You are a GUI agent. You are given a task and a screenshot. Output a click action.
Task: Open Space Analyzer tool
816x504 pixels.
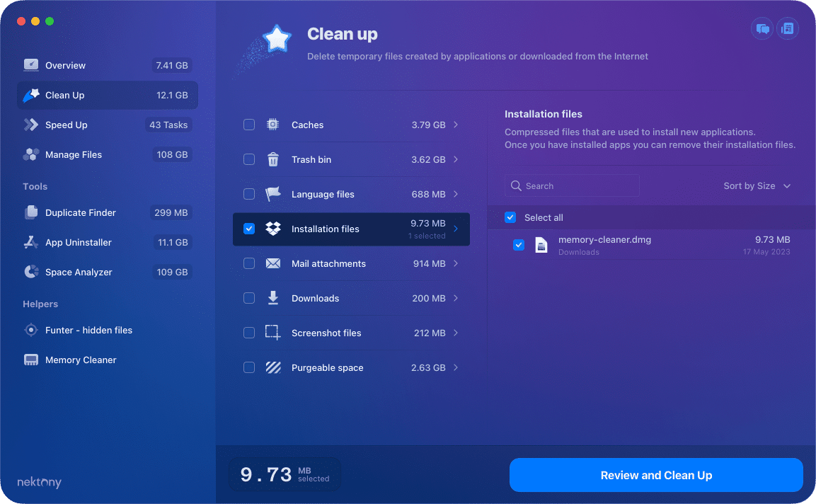point(107,272)
